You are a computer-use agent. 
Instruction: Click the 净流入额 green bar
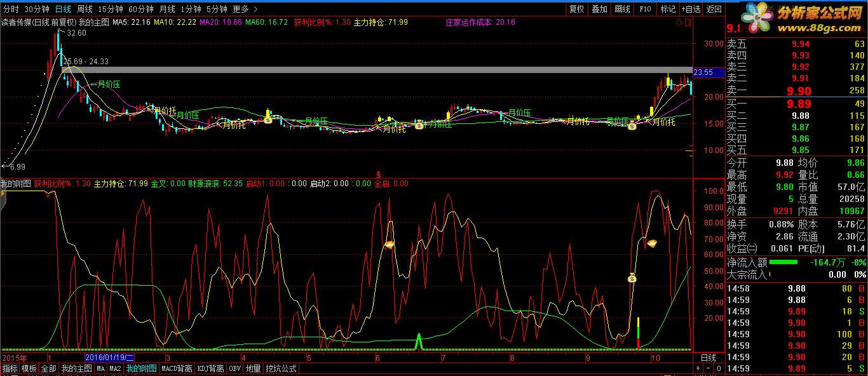(x=783, y=262)
